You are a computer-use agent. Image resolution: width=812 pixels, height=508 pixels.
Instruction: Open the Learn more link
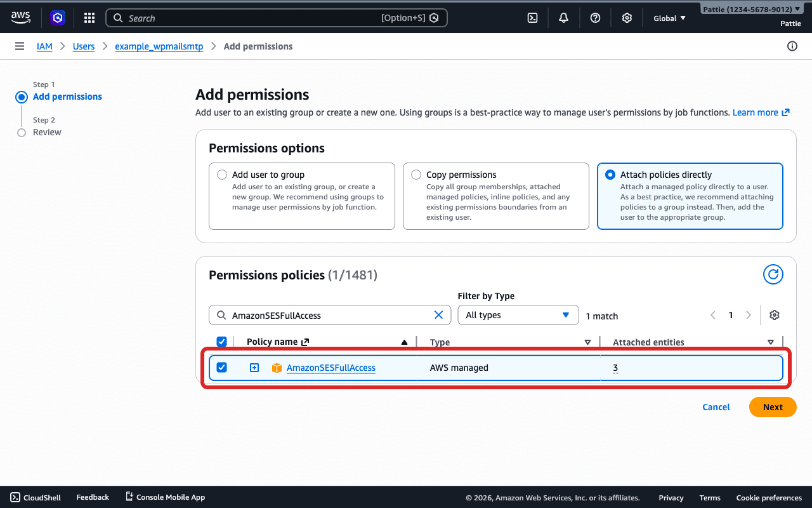[x=761, y=112]
